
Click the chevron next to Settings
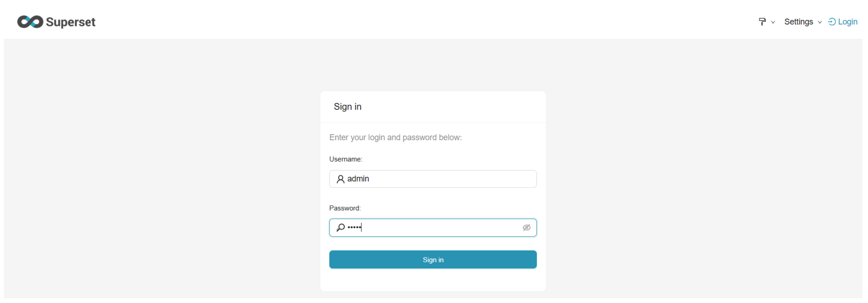[x=820, y=22]
